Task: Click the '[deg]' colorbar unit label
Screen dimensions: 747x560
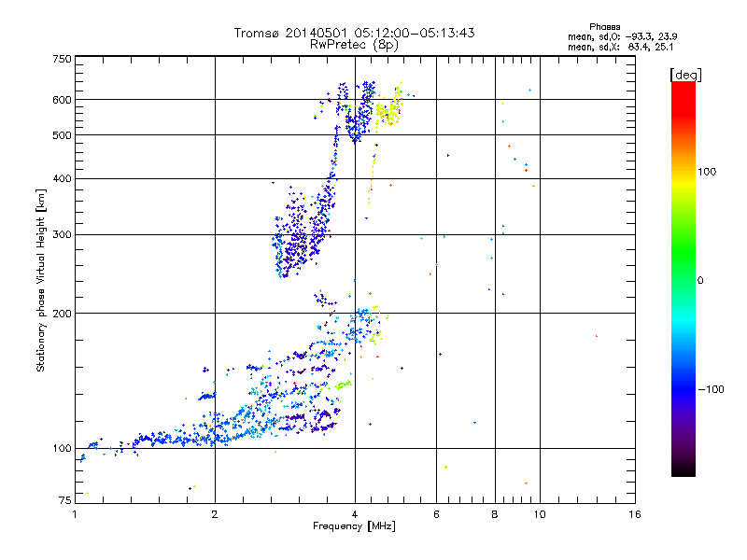Action: 685,75
